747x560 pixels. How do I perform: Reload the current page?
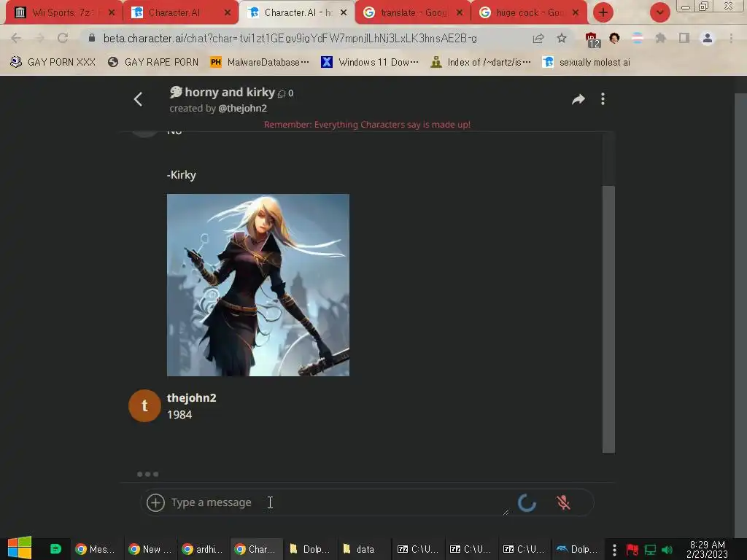pyautogui.click(x=63, y=38)
